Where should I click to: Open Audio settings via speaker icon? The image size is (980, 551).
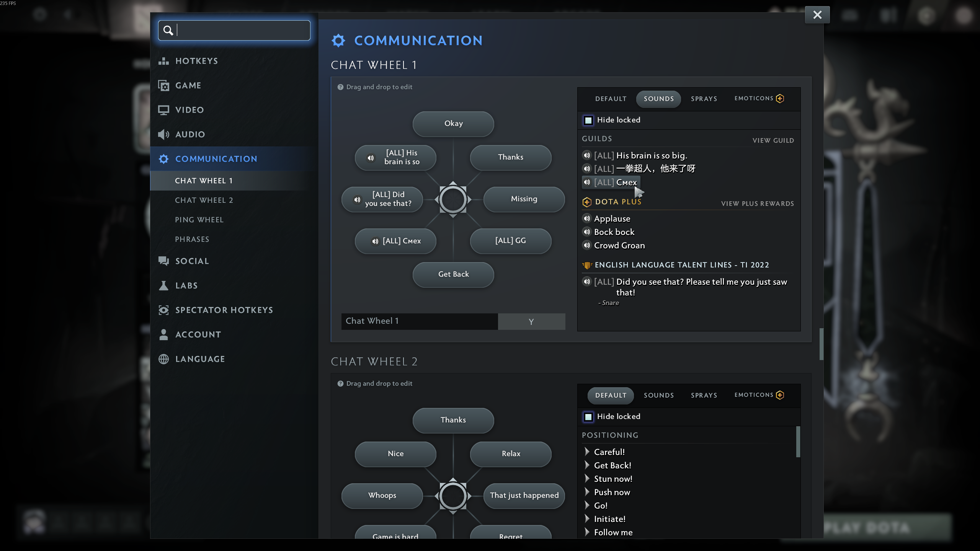point(164,134)
